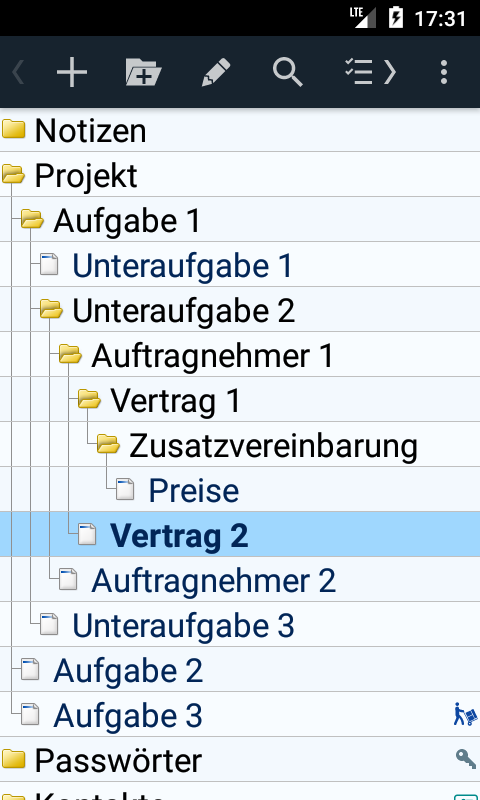
Task: Create a new folder with folder-plus icon
Action: (x=143, y=72)
